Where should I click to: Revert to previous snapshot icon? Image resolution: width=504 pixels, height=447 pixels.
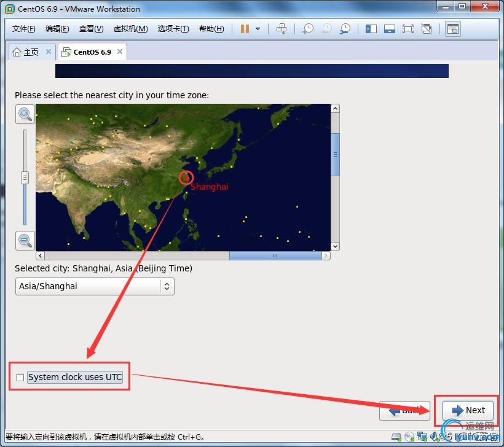[326, 29]
